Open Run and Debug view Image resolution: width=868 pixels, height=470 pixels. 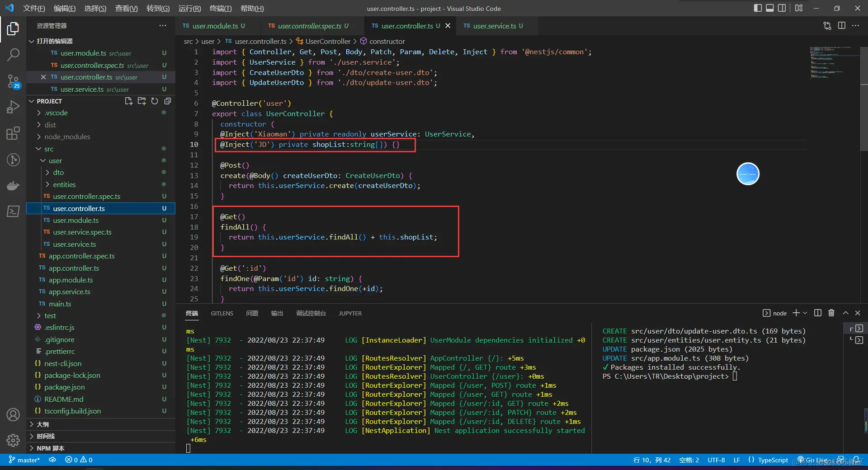13,107
